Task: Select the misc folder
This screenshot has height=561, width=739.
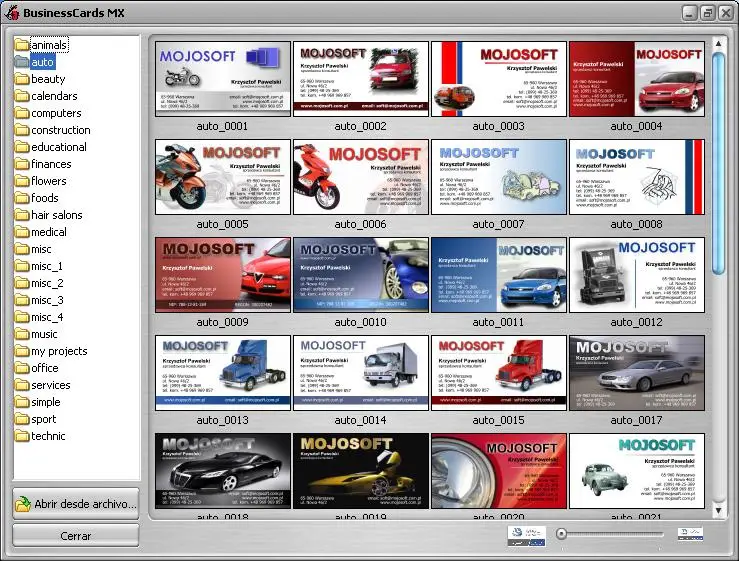Action: tap(33, 249)
